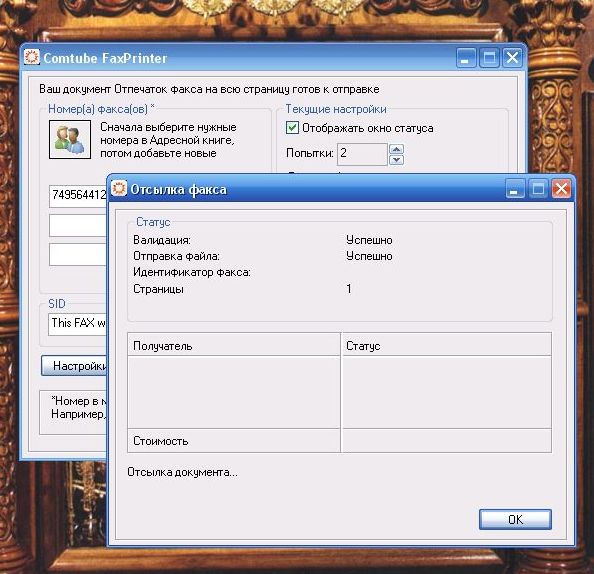Click the Текущие настройки group label
Screen dimensions: 594x574
click(x=336, y=109)
